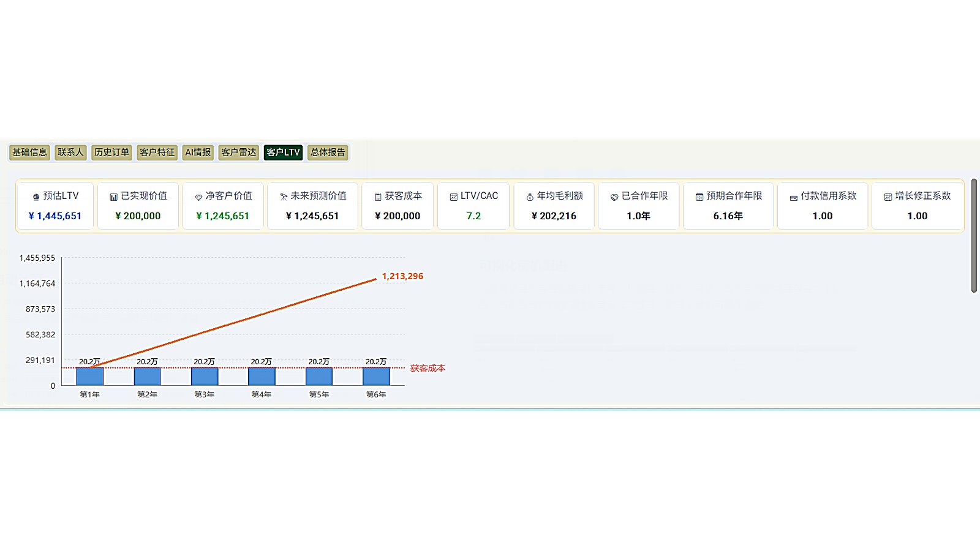Click the ¥ 202,216 gross profit value

(x=554, y=216)
